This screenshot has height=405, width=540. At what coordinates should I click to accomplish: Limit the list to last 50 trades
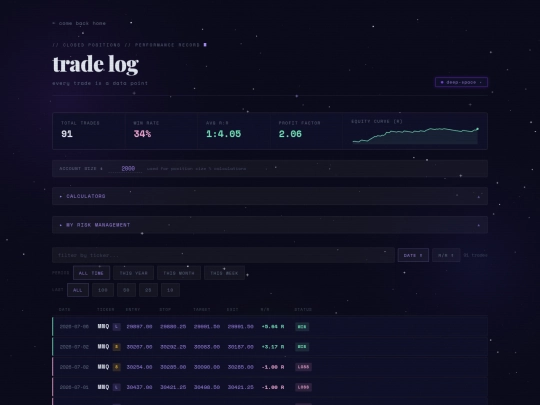[126, 290]
